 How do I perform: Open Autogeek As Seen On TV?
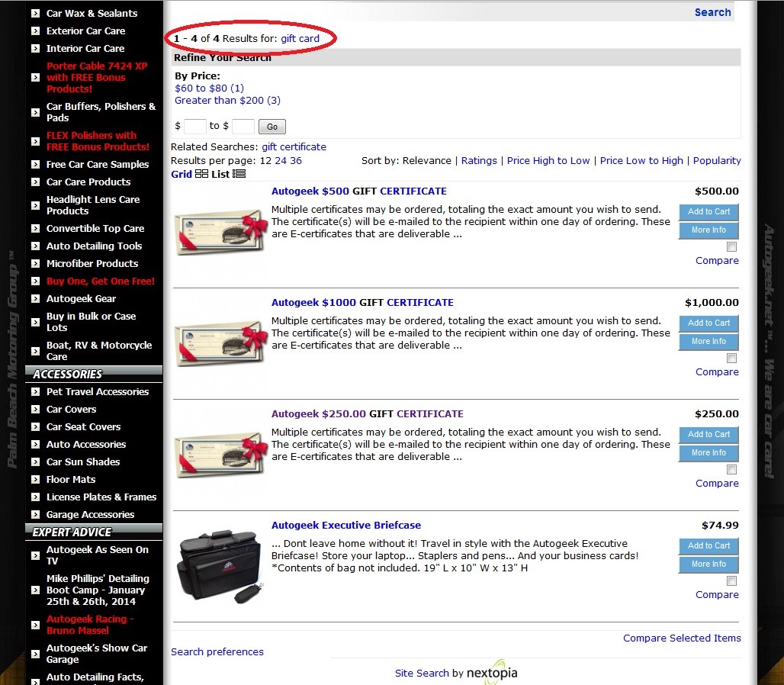click(x=98, y=555)
